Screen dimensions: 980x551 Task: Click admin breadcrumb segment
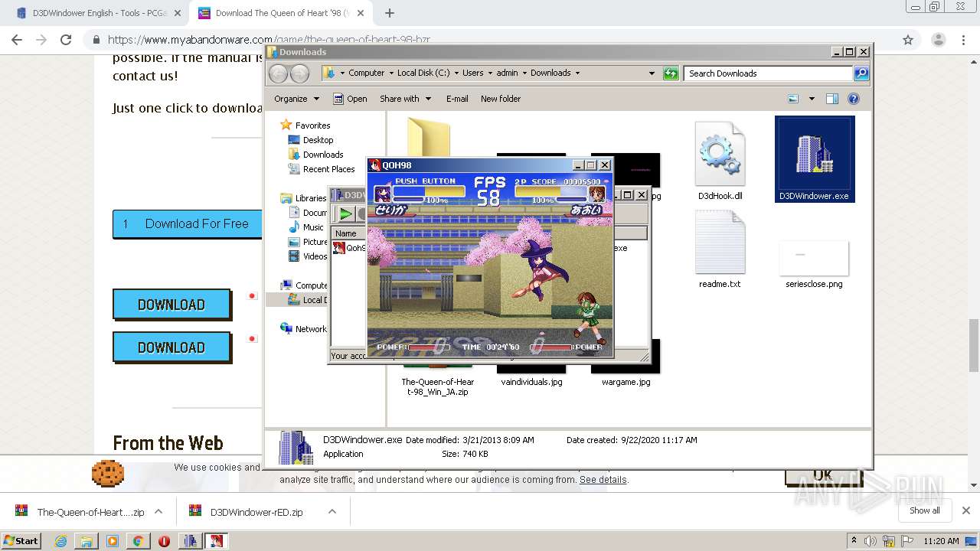[507, 73]
